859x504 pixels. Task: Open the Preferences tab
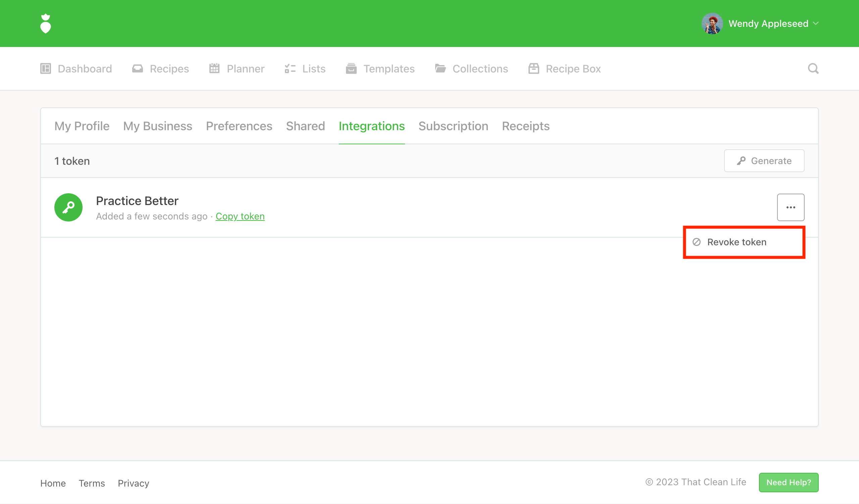(x=239, y=126)
